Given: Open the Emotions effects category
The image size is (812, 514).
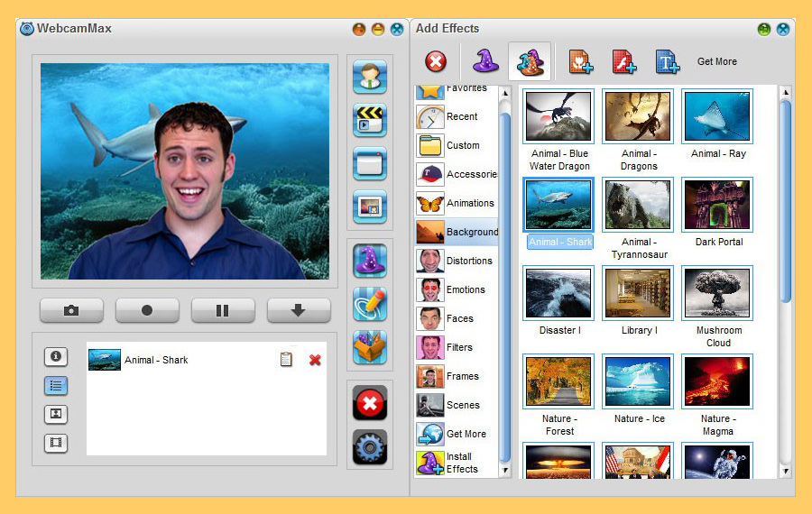Looking at the screenshot, I should pyautogui.click(x=457, y=289).
